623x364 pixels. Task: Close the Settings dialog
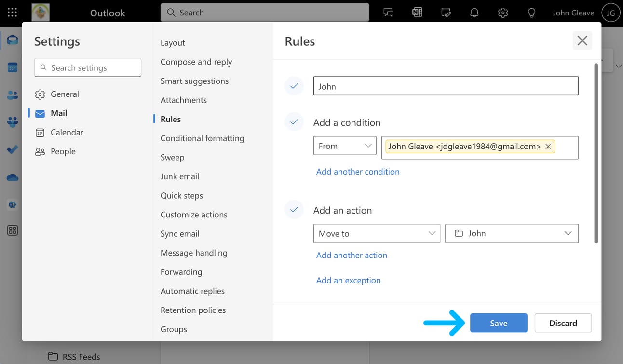[x=582, y=40]
